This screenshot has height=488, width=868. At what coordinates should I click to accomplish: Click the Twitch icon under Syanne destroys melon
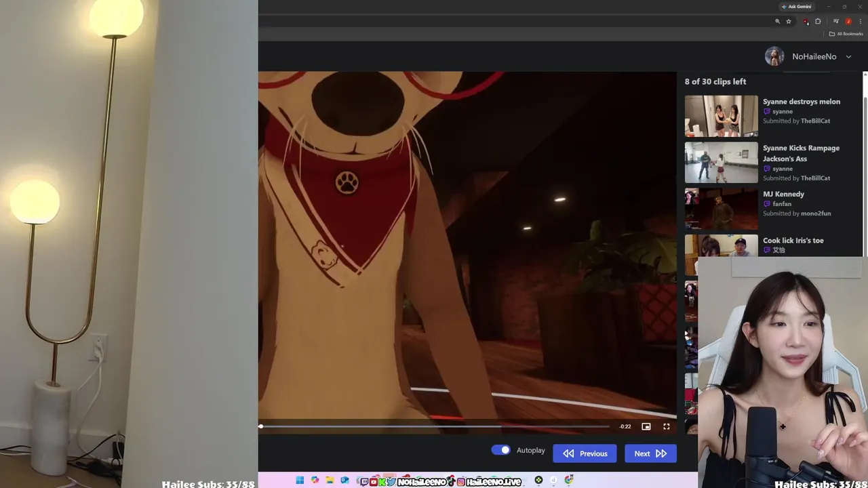[x=767, y=112]
